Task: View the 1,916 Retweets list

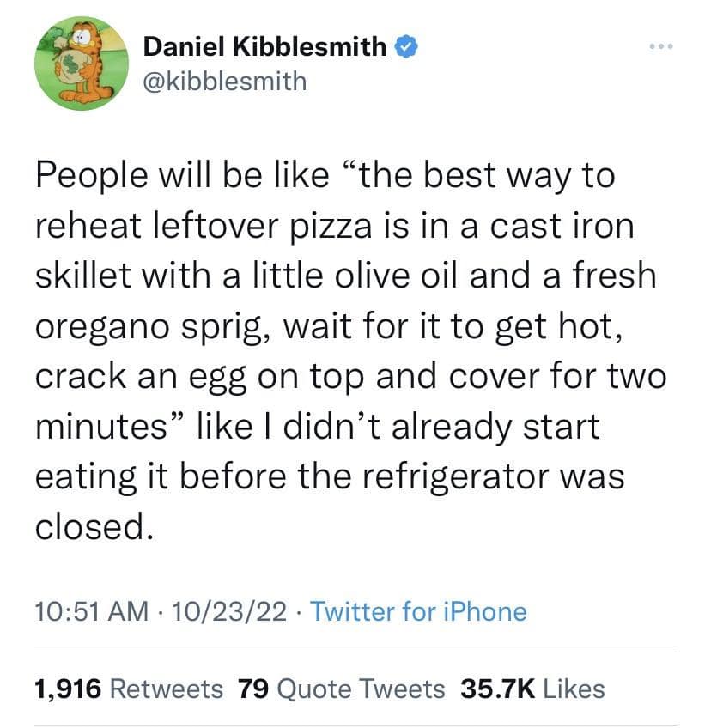Action: (129, 689)
